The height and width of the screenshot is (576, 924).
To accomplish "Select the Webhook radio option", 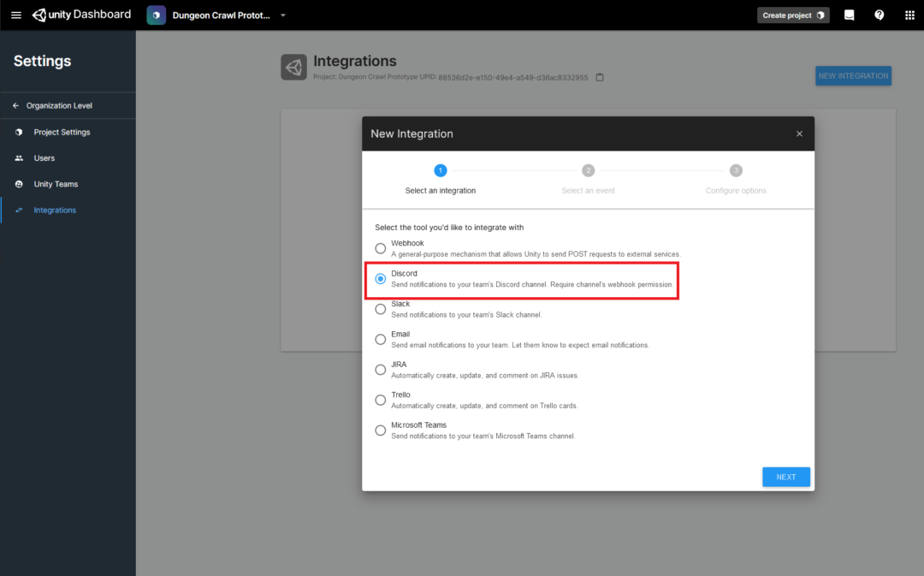I will (x=381, y=248).
